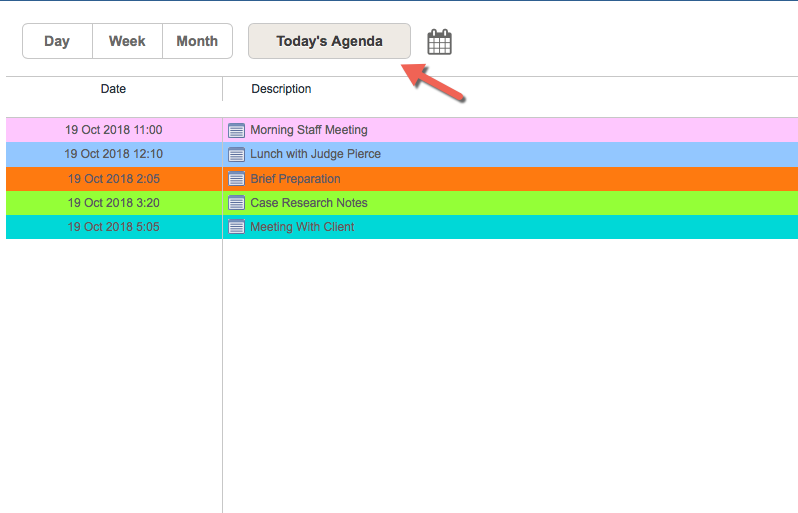Open Today's Agenda
798x513 pixels.
tap(329, 41)
